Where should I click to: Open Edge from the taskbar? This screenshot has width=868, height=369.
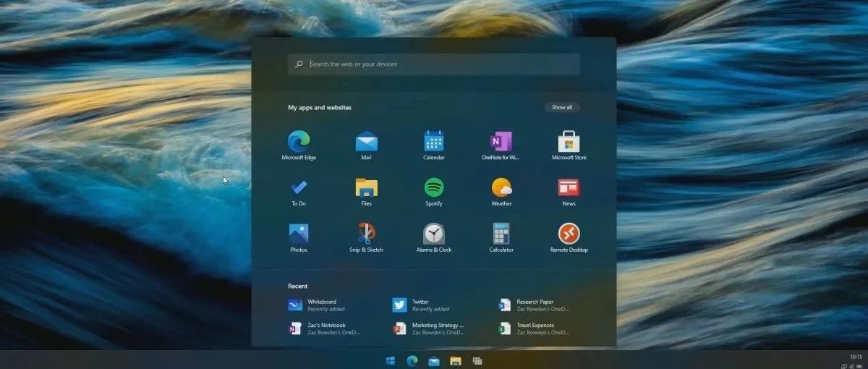[x=412, y=360]
